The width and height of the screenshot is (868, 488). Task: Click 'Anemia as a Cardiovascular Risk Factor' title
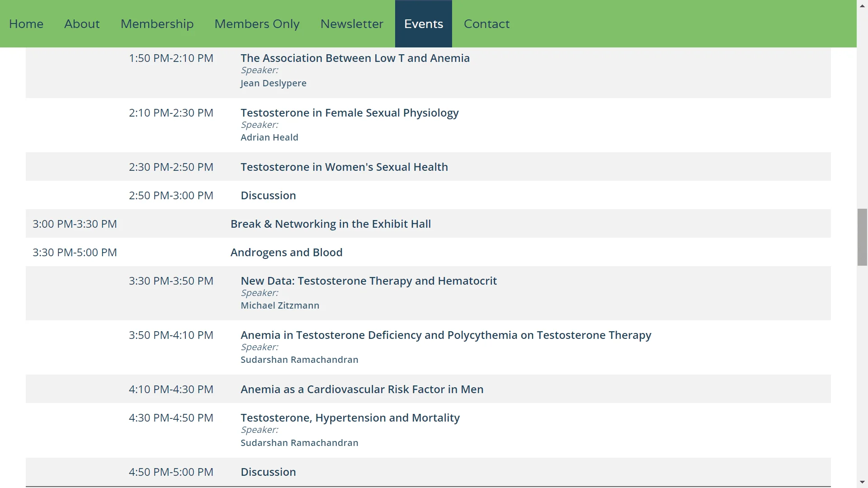click(362, 389)
